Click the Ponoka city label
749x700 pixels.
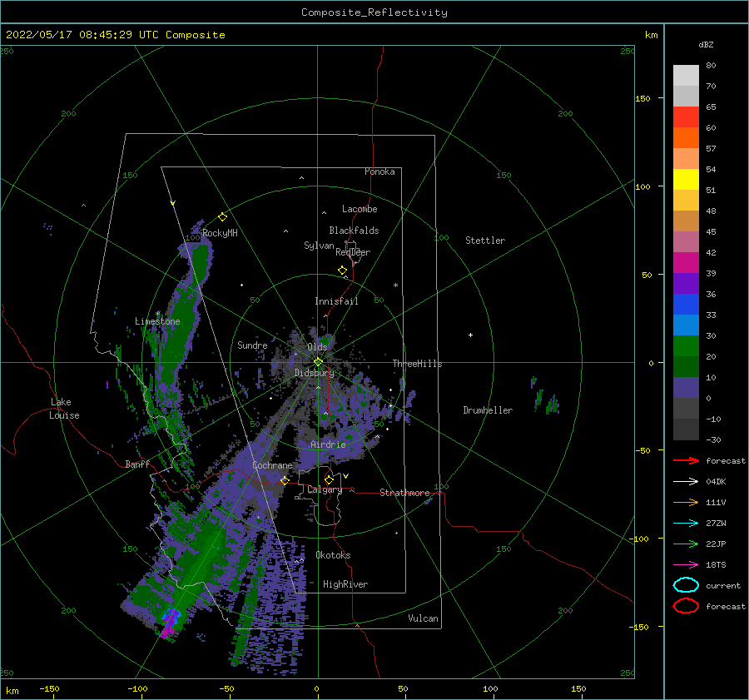(379, 171)
